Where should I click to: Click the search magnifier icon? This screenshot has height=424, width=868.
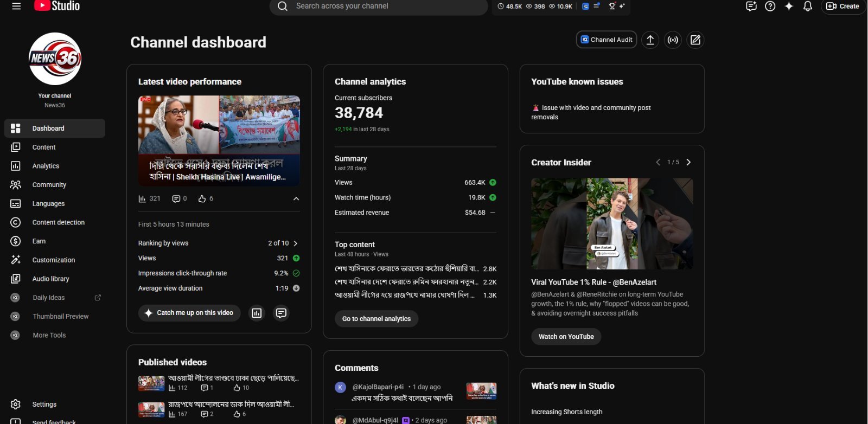(x=283, y=7)
